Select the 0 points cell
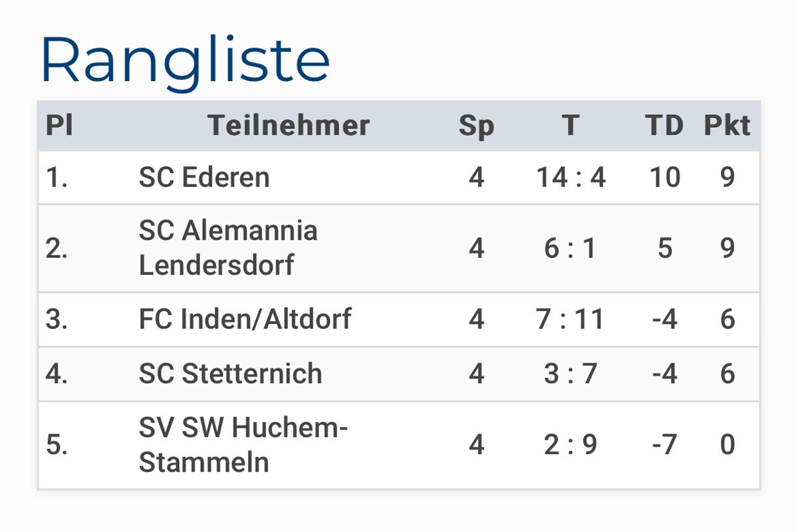Image resolution: width=798 pixels, height=532 pixels. (x=728, y=445)
